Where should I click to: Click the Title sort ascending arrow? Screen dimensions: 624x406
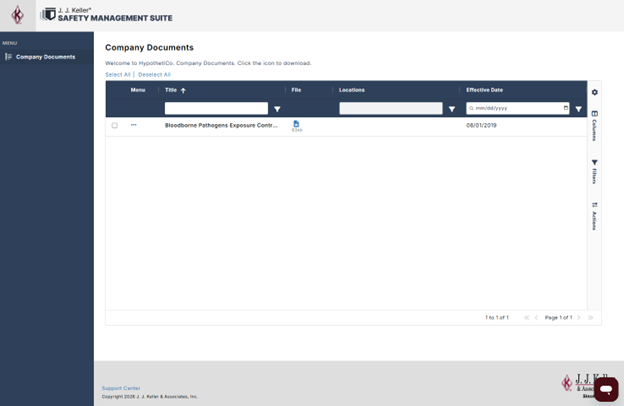point(183,90)
